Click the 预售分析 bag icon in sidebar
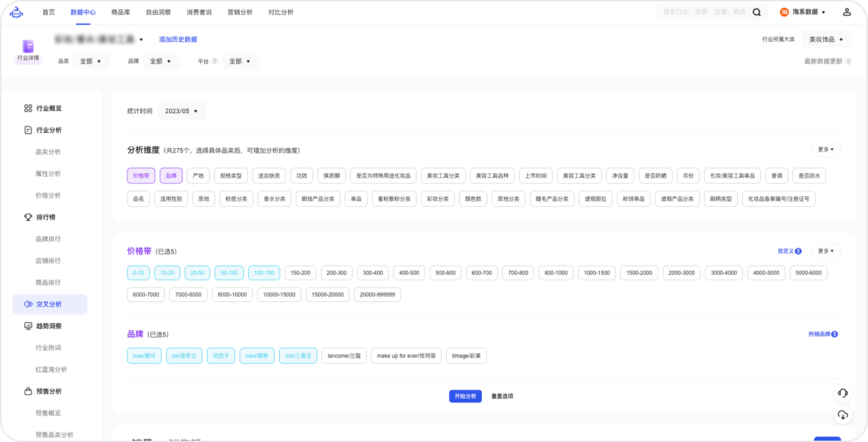The width and height of the screenshot is (868, 442). tap(28, 391)
